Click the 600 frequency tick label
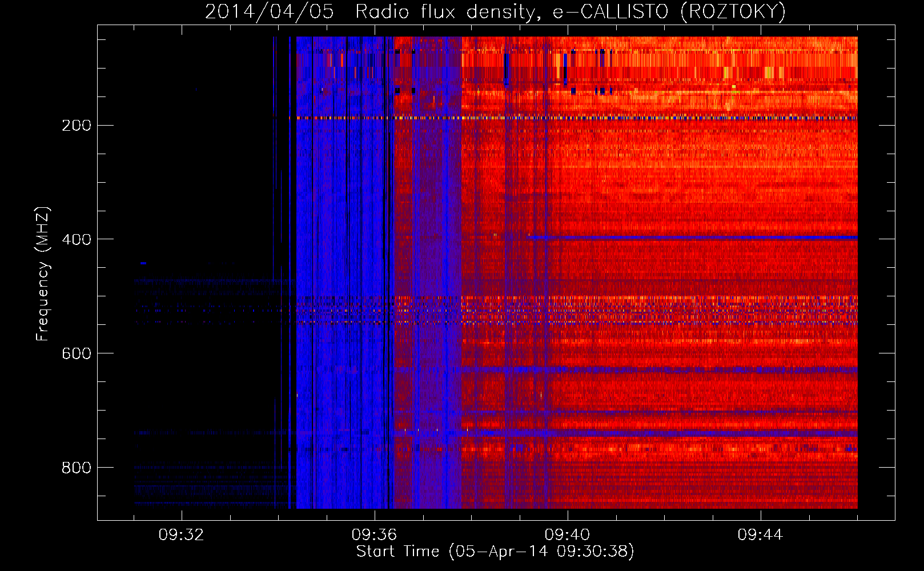 tap(77, 353)
